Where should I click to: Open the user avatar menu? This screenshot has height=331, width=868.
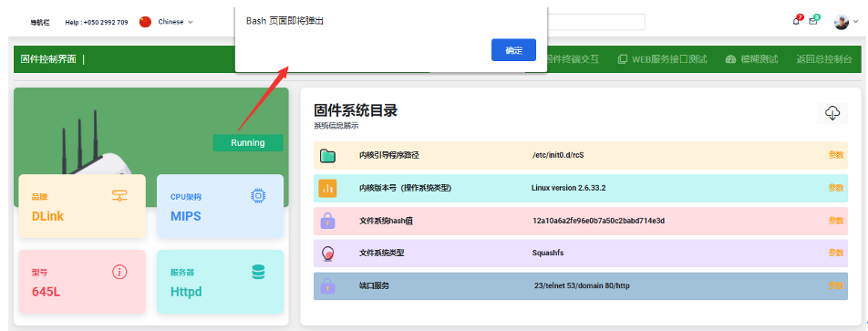tap(842, 22)
